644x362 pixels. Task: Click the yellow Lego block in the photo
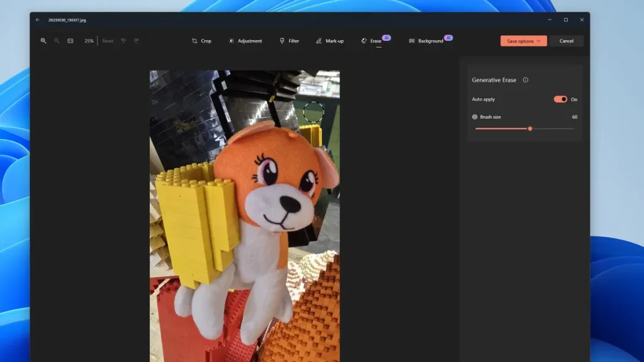point(196,224)
